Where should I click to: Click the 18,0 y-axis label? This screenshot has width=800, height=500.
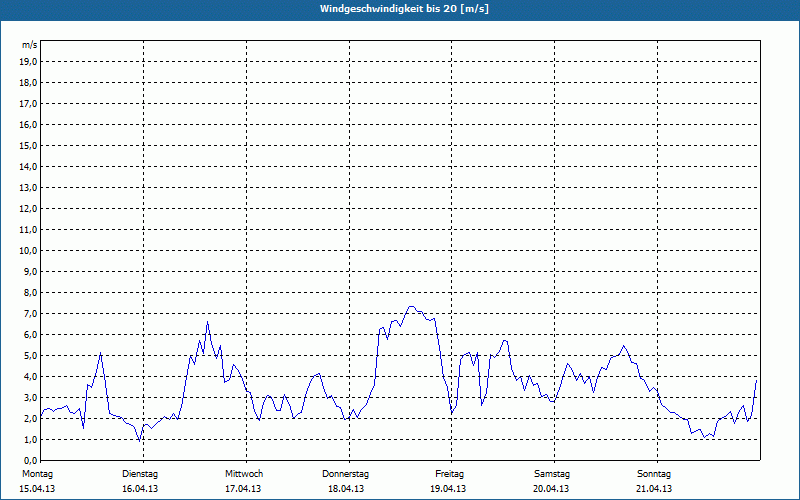click(x=28, y=83)
